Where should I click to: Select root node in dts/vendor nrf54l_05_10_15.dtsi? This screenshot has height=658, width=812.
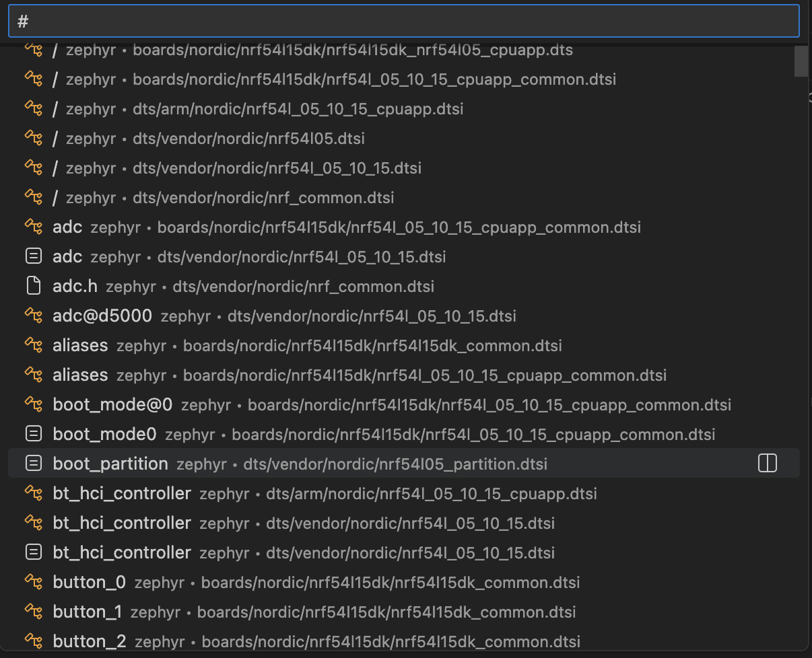click(403, 168)
